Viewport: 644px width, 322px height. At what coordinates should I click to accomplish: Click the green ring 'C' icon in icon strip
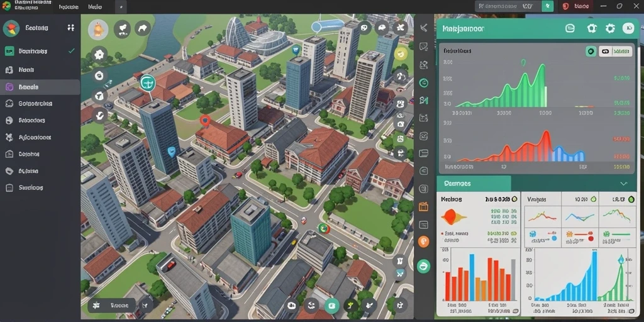tap(423, 83)
